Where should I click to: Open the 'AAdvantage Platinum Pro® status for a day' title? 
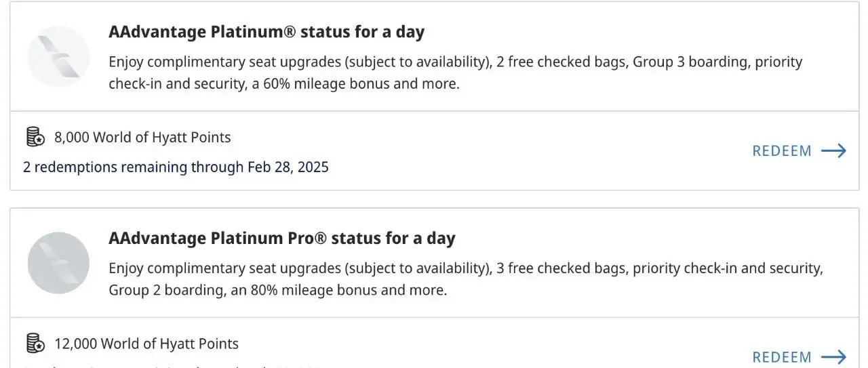(281, 239)
